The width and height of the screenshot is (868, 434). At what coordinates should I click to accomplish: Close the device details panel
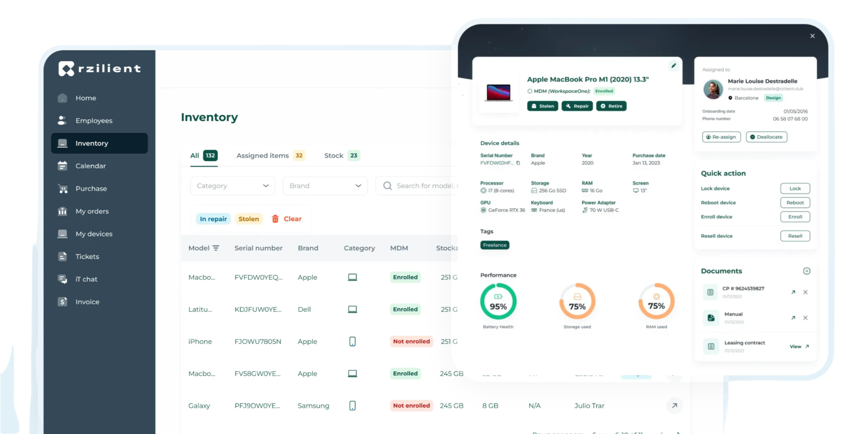point(812,36)
